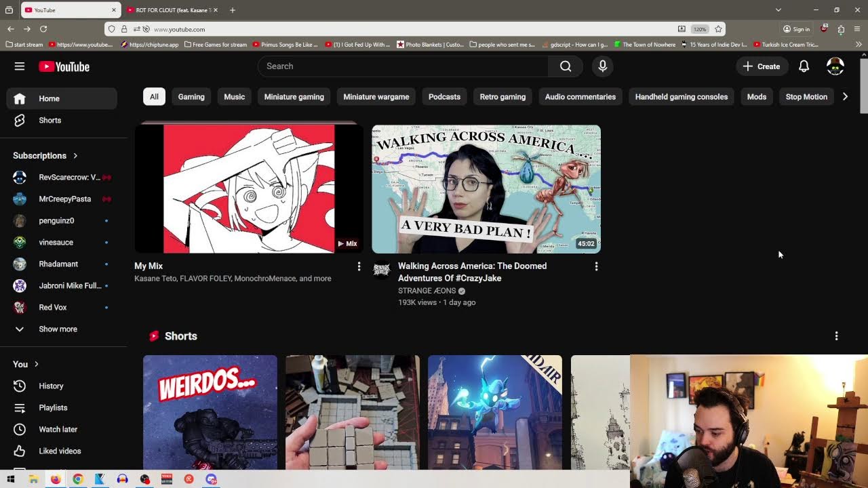
Task: Open the site security padlock info
Action: [123, 29]
